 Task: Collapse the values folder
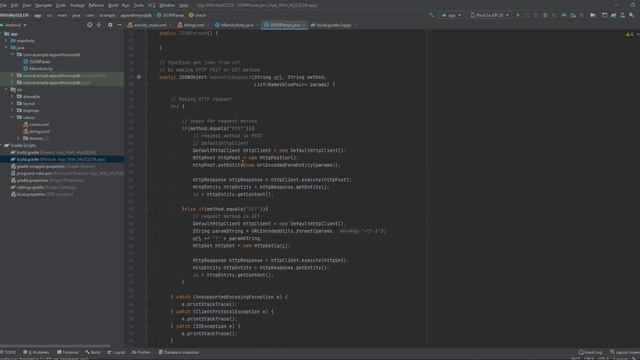pyautogui.click(x=12, y=117)
